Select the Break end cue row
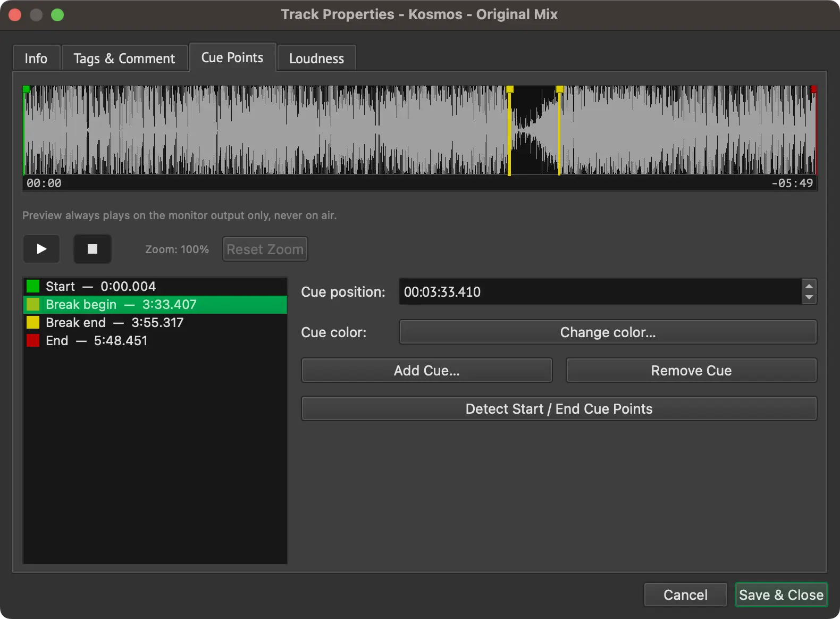The image size is (840, 619). [155, 322]
